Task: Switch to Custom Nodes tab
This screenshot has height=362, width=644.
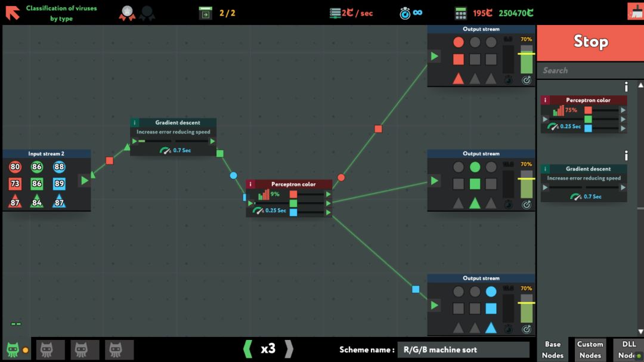Action: point(590,349)
